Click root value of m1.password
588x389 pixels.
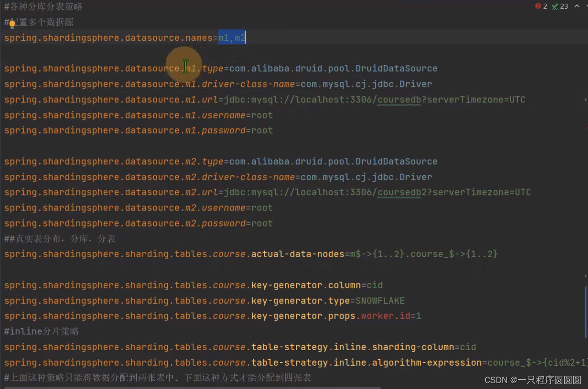[x=262, y=130]
